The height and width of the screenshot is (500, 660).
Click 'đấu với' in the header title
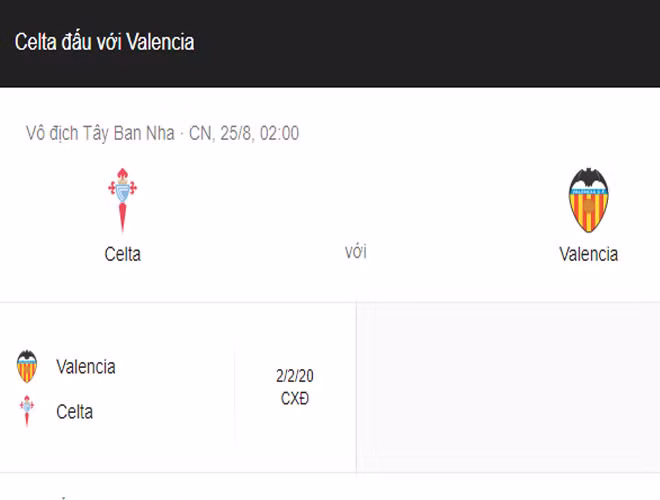92,42
